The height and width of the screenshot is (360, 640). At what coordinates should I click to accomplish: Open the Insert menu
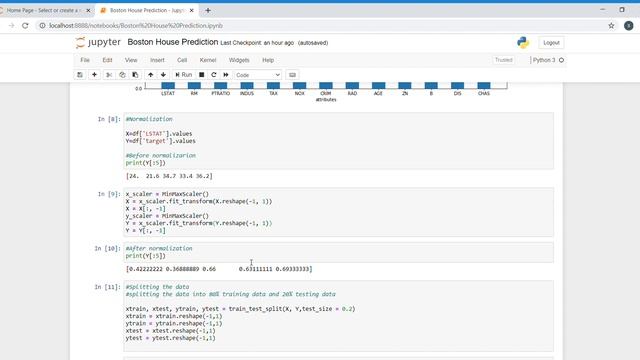tap(157, 60)
